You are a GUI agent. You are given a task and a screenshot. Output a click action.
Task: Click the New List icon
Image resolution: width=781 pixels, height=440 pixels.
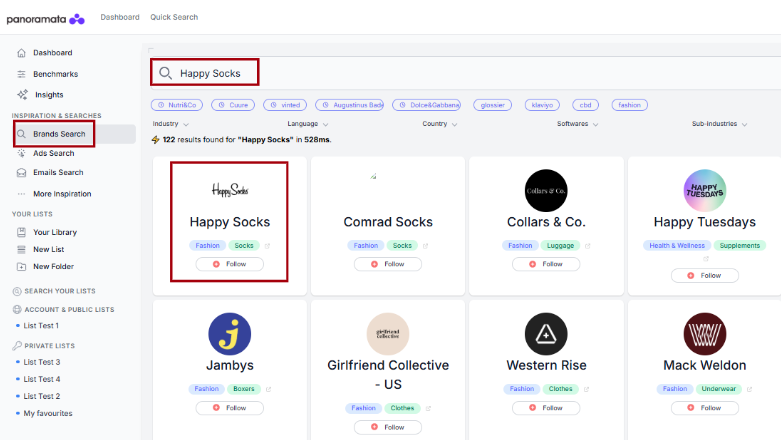tap(21, 249)
